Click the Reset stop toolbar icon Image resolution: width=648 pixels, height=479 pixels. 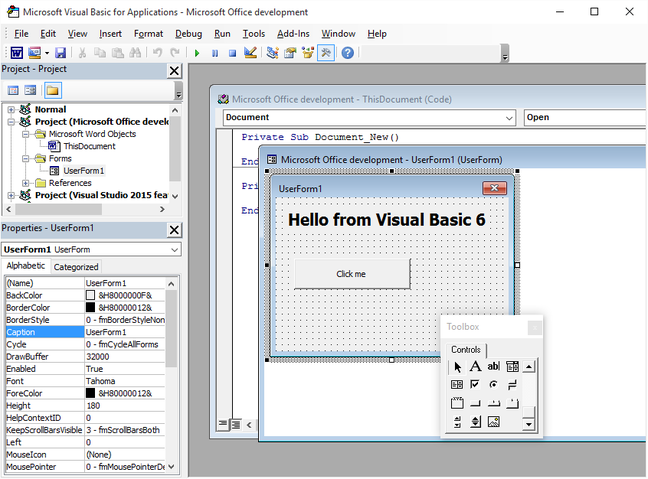coord(232,53)
